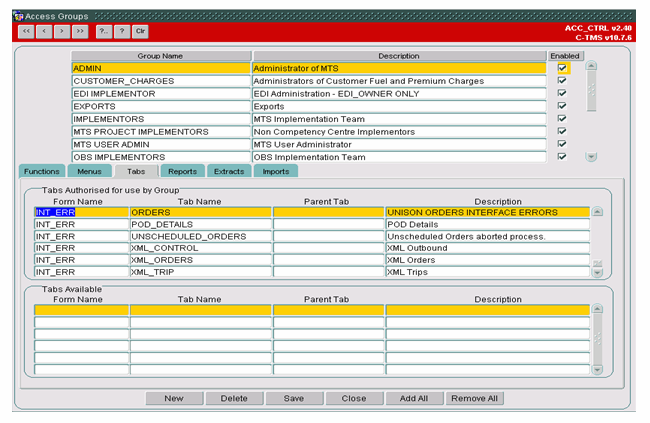
Task: Click the XML_CONTROL tab name cell
Action: point(201,248)
